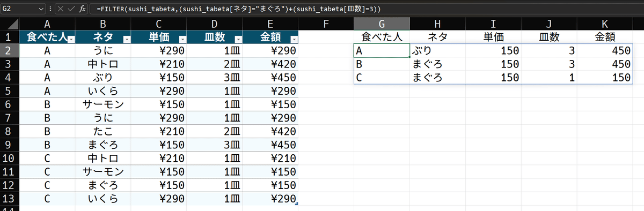
Task: Click cell G2 containing A
Action: (382, 50)
